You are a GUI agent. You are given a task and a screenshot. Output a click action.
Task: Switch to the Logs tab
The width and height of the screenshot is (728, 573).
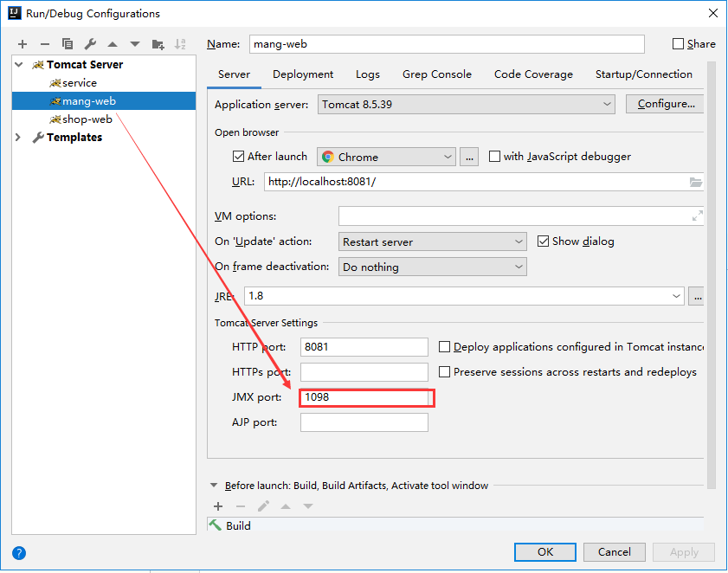[x=368, y=74]
